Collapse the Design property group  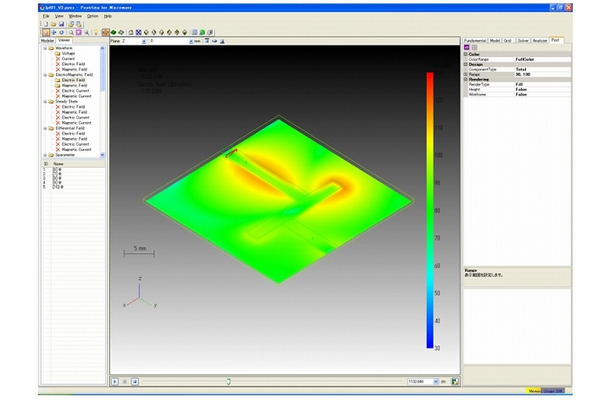point(466,65)
